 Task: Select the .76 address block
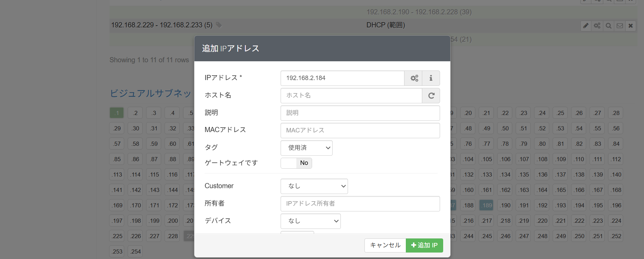pyautogui.click(x=468, y=144)
